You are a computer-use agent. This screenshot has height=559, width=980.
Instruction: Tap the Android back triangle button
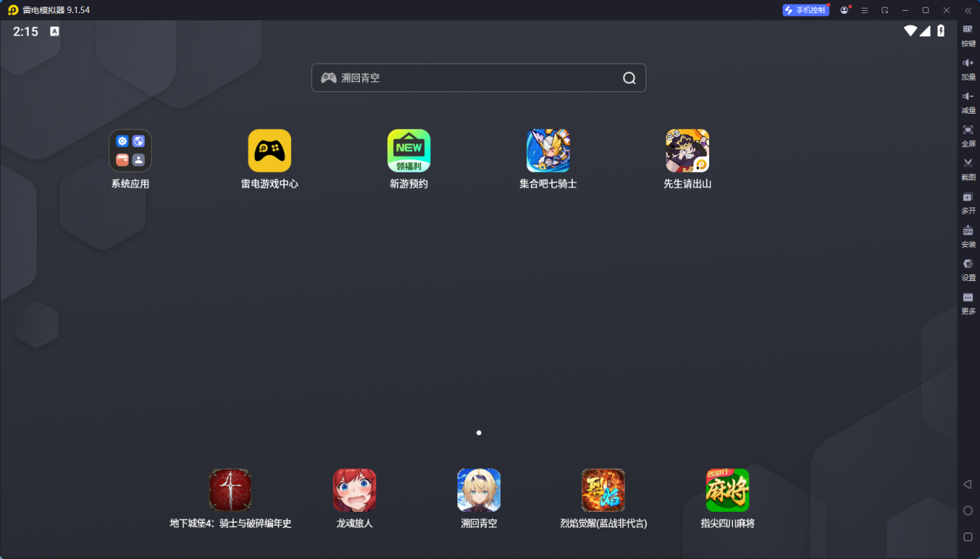pos(968,484)
